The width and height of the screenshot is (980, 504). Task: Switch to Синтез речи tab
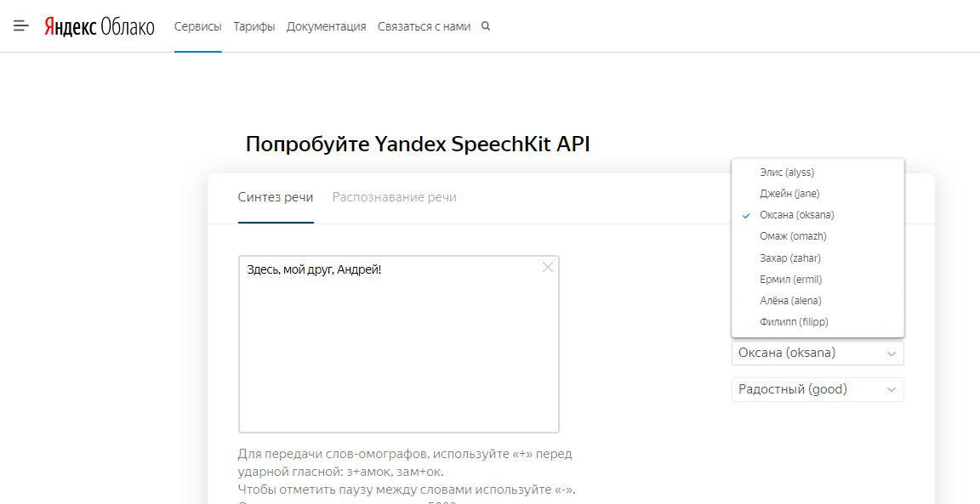pyautogui.click(x=276, y=197)
